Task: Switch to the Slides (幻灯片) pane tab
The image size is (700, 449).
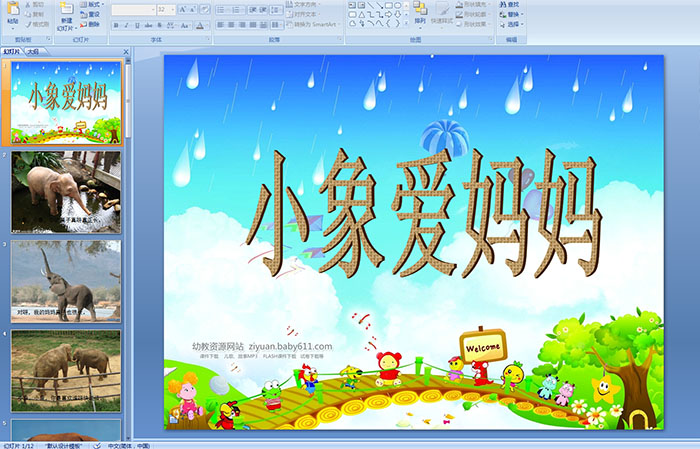Action: pos(12,50)
